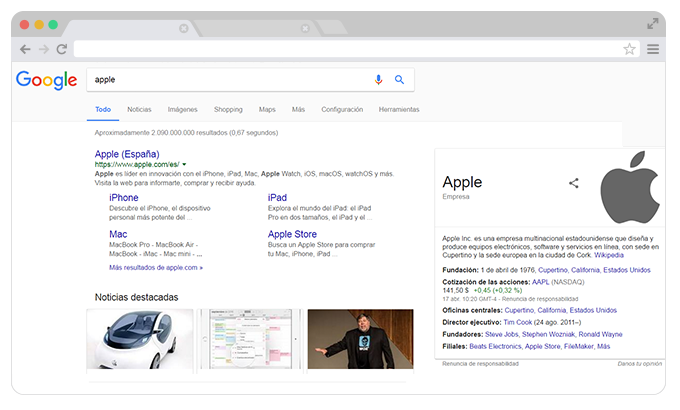Switch to the Shopping tab
The width and height of the screenshot is (680, 410).
tap(228, 109)
